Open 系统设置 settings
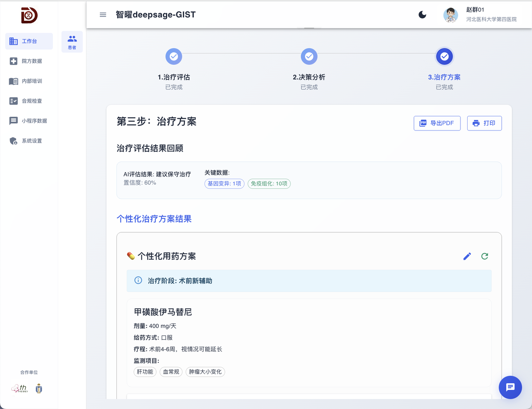 (29, 140)
